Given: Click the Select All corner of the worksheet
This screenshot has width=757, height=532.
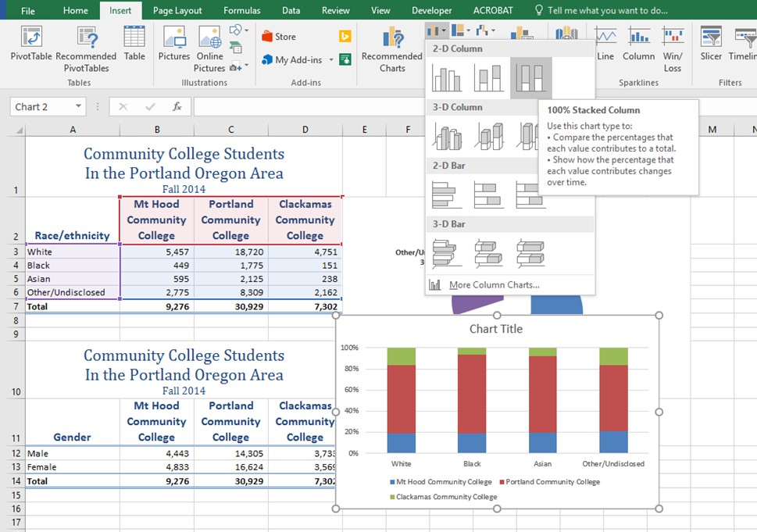Looking at the screenshot, I should coord(16,130).
